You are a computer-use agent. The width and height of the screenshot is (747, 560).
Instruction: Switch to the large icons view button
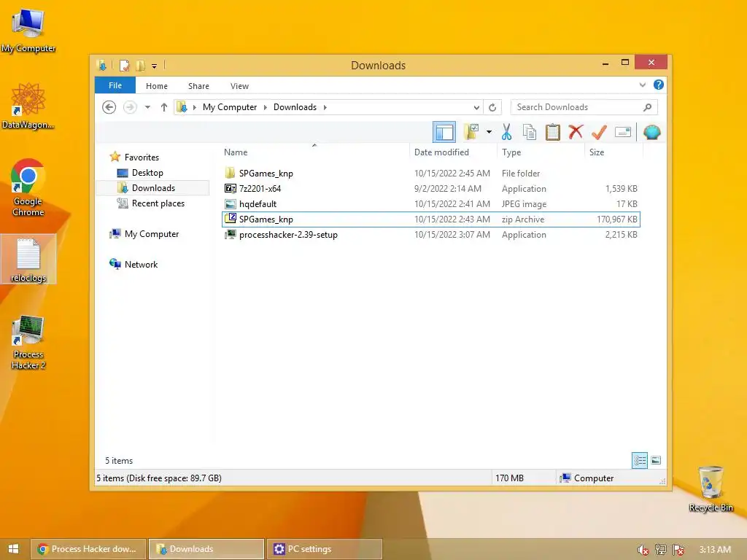(x=656, y=460)
